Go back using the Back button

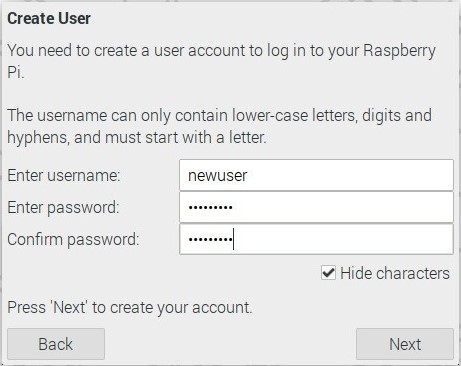coord(56,344)
